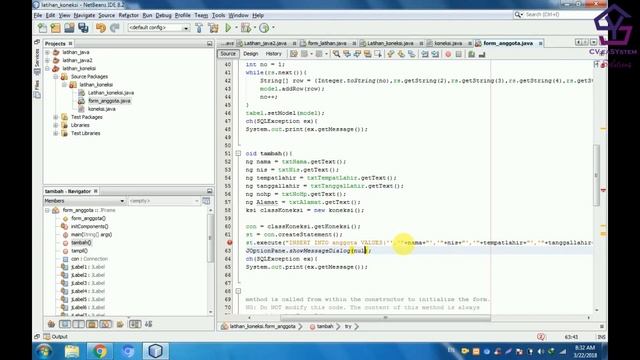This screenshot has height=360, width=640.
Task: Click the Profile Project toolbar icon
Action: coord(264,28)
